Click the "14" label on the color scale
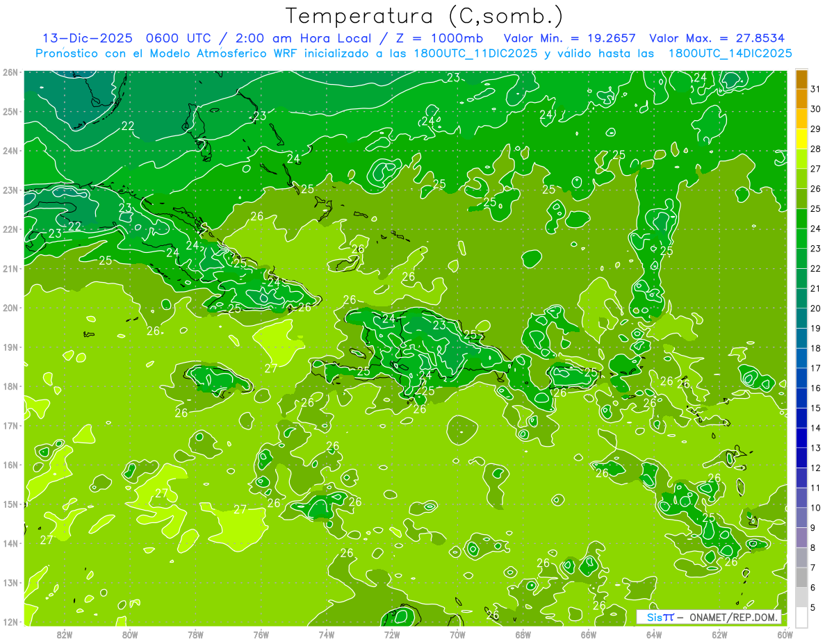This screenshot has height=644, width=834. [816, 428]
